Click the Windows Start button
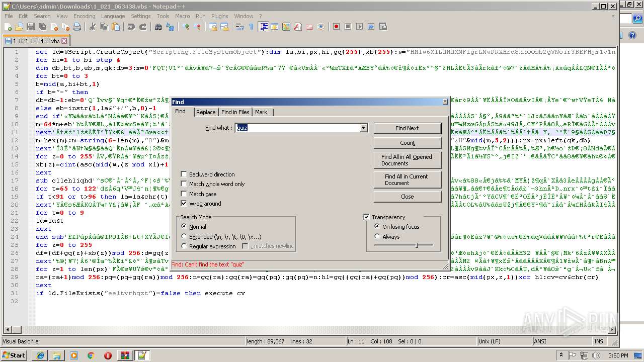 click(x=14, y=355)
